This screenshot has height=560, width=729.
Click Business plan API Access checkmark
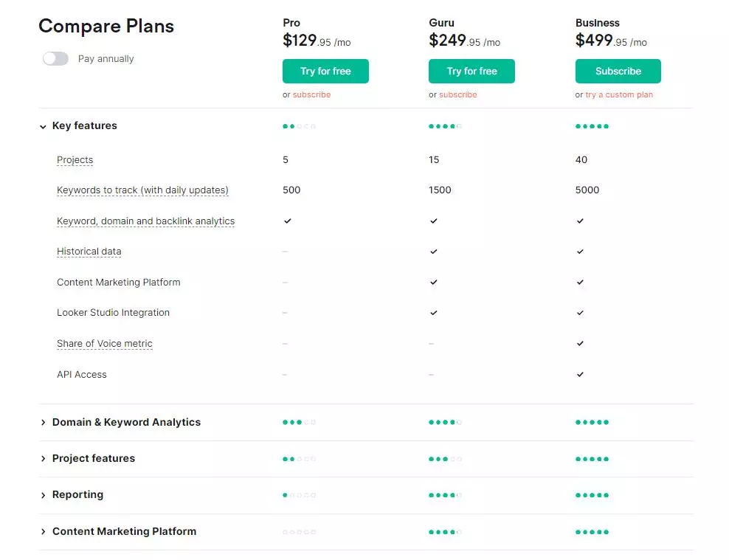click(580, 374)
